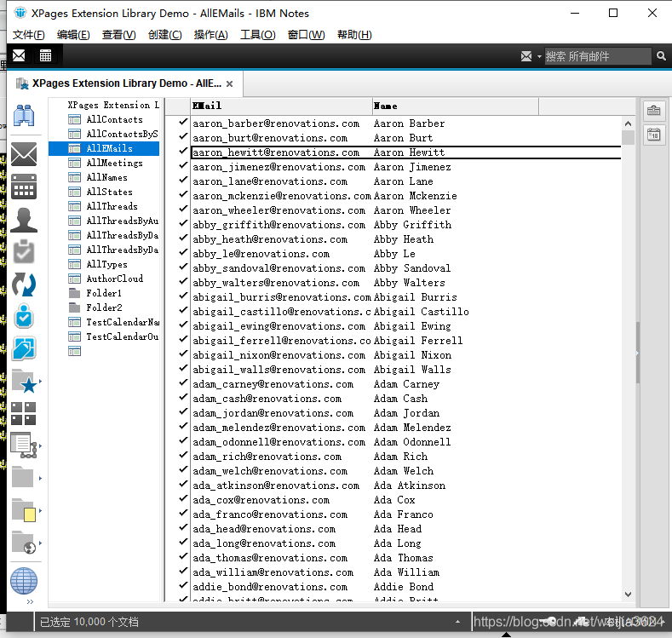This screenshot has width=672, height=638.
Task: Uncheck the aaron_barber@renovations.com row
Action: point(183,122)
